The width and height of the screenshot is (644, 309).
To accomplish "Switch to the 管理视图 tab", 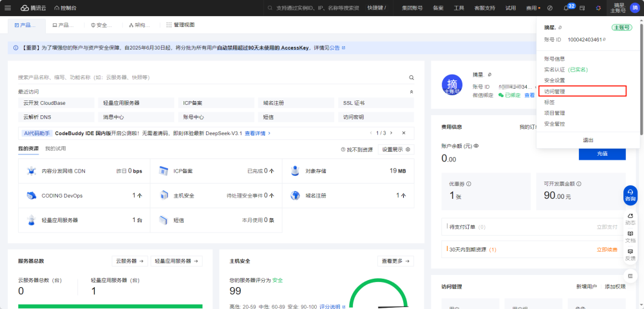I will click(180, 25).
